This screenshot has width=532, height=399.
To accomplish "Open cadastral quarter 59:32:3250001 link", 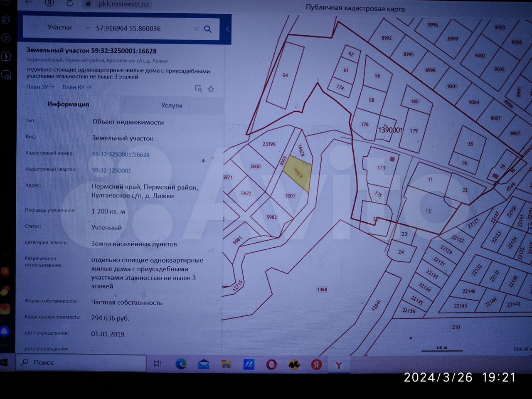I will (111, 170).
